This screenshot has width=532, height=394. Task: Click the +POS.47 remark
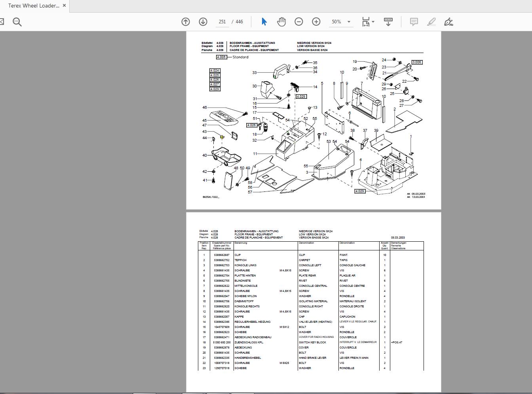[x=397, y=343]
